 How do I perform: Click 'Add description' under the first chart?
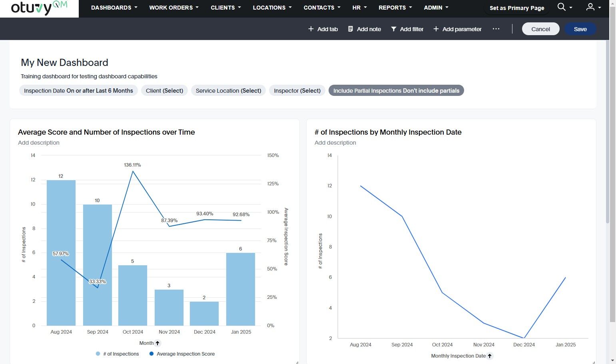pyautogui.click(x=39, y=143)
